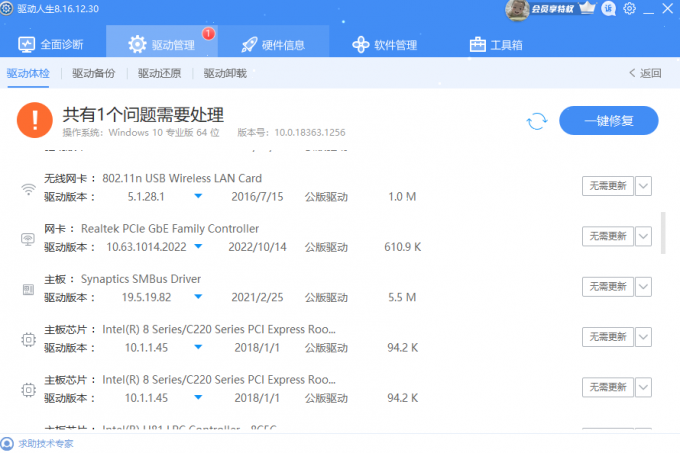Click 无需更新 for second Intel PCI Express row
This screenshot has width=680, height=453.
608,387
